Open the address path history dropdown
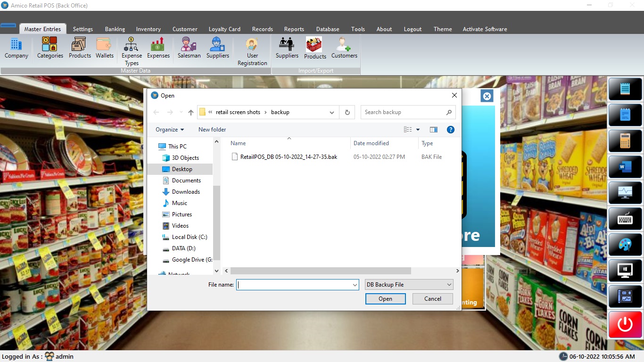 point(332,113)
